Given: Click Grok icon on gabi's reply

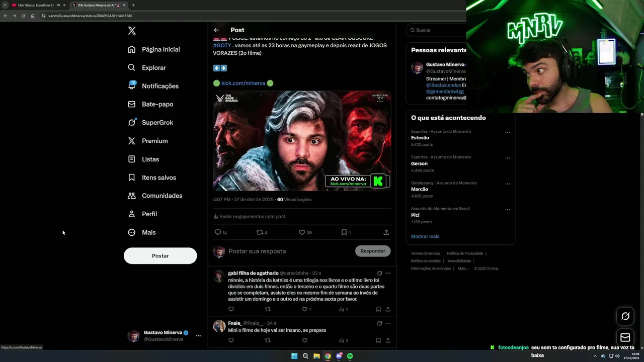Looking at the screenshot, I should [x=380, y=273].
